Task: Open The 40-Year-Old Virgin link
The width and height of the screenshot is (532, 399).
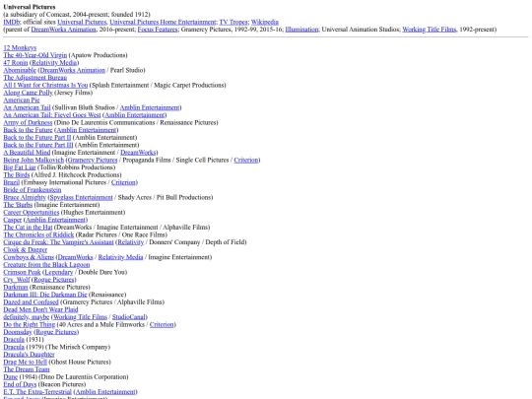Action: coord(35,55)
